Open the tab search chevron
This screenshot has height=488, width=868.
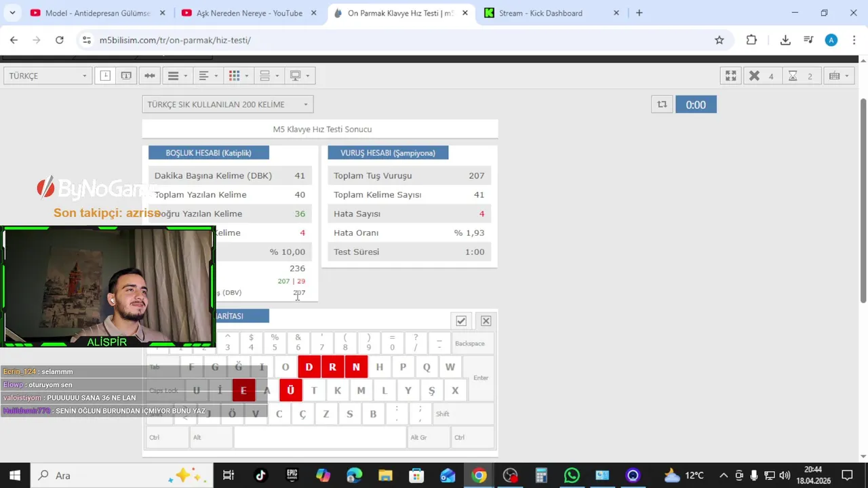coord(12,13)
